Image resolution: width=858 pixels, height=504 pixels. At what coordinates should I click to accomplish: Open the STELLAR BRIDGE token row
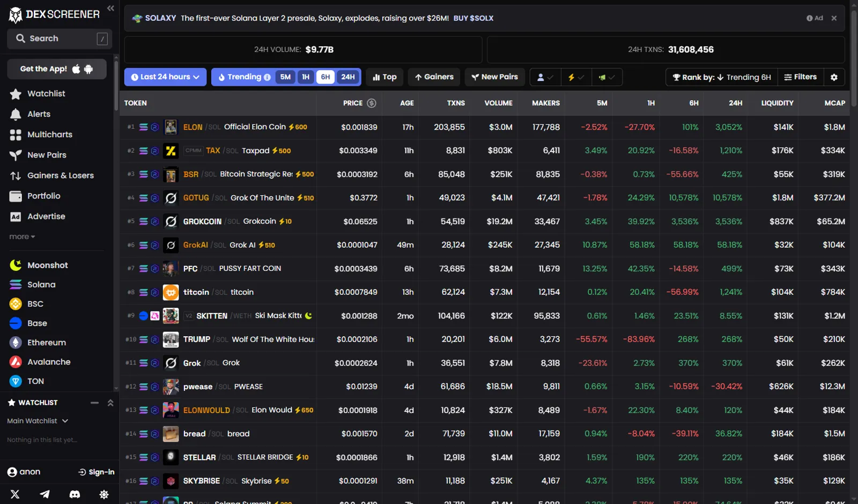click(485, 457)
